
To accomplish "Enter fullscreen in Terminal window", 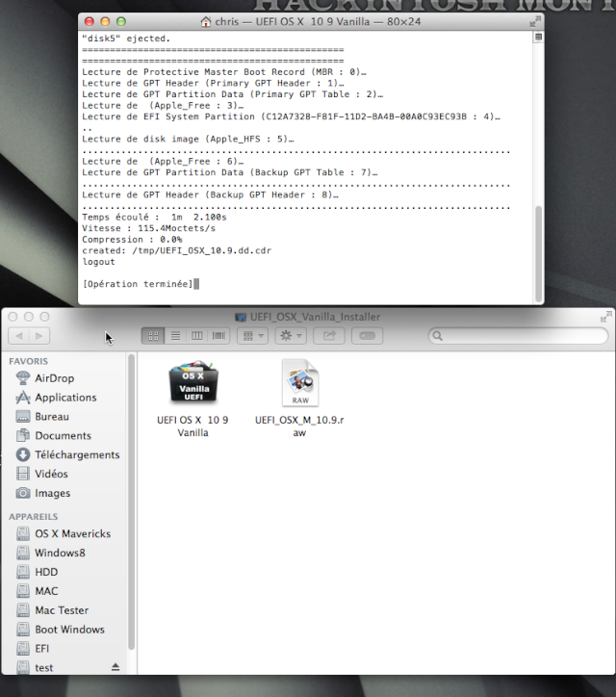I will click(x=535, y=21).
